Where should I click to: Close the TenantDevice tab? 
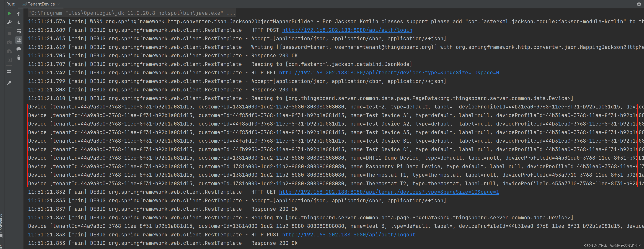click(x=59, y=4)
